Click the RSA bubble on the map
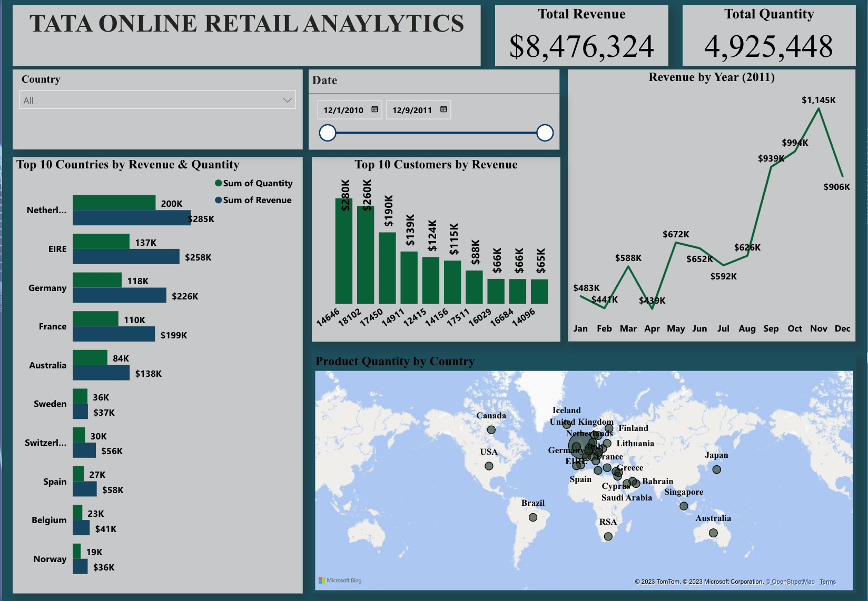The width and height of the screenshot is (868, 601). click(608, 536)
